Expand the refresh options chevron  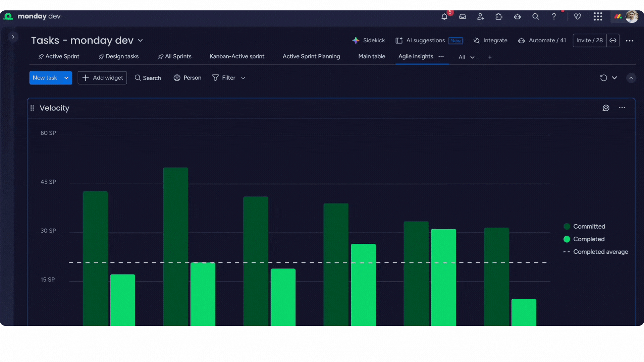(614, 78)
